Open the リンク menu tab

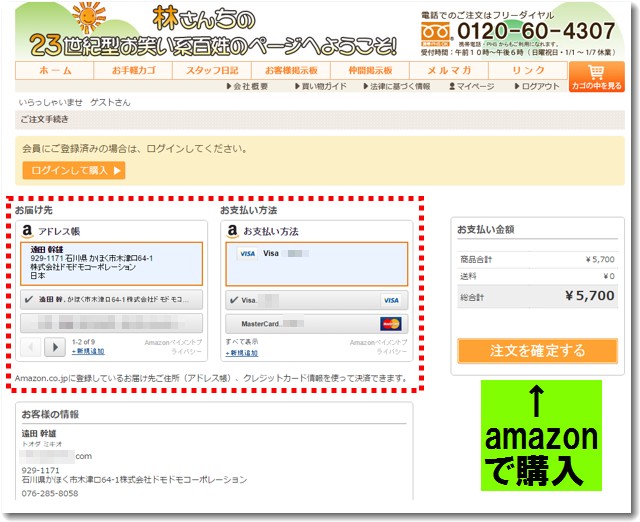[528, 70]
